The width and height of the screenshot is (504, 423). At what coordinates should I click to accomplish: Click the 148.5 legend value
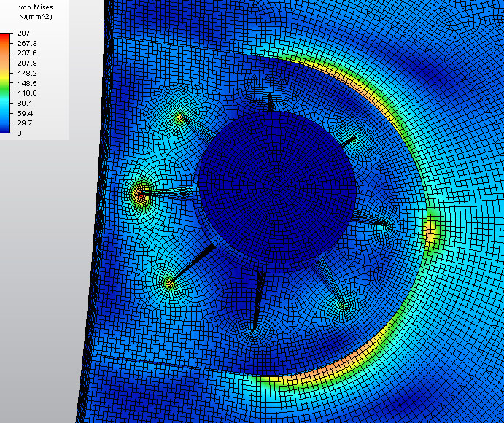pos(27,84)
